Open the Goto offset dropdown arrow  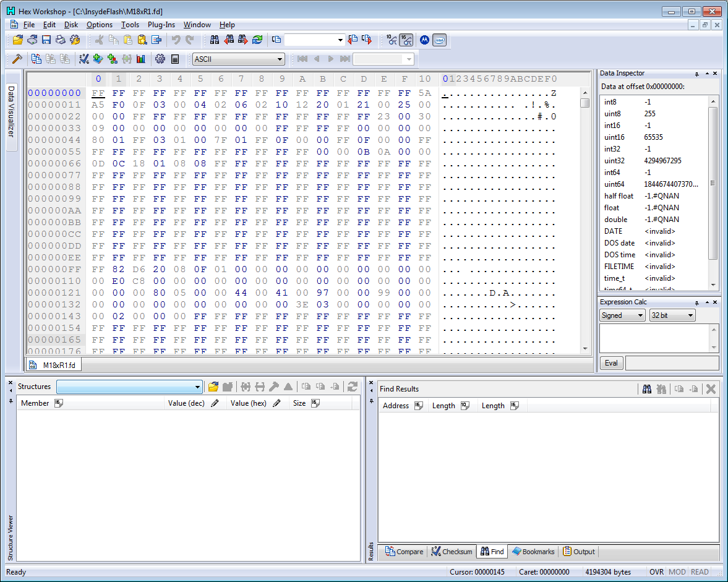(x=340, y=40)
